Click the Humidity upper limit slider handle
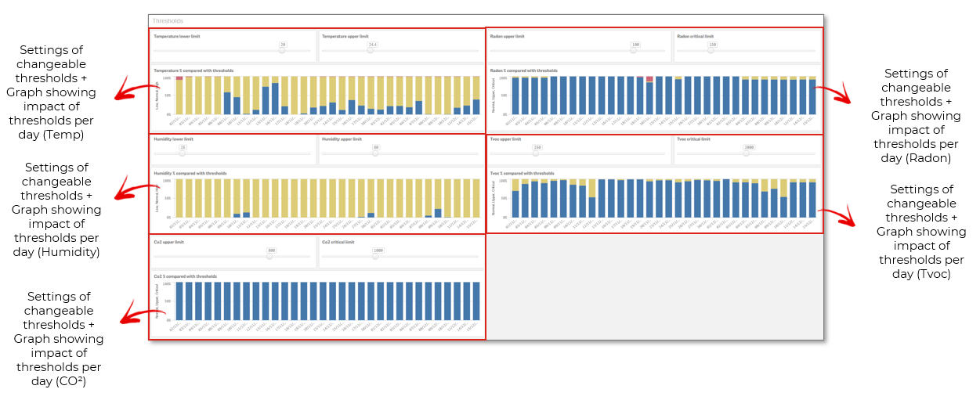Image resolution: width=980 pixels, height=400 pixels. [x=375, y=153]
